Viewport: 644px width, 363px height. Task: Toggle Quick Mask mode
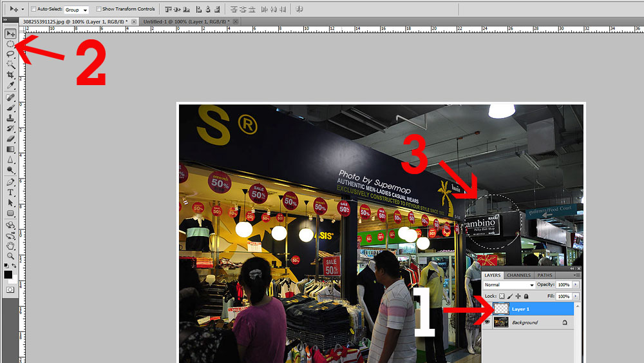10,290
